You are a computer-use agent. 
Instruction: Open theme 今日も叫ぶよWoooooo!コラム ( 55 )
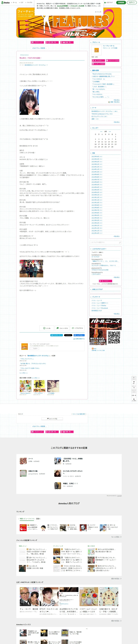pyautogui.click(x=102, y=114)
